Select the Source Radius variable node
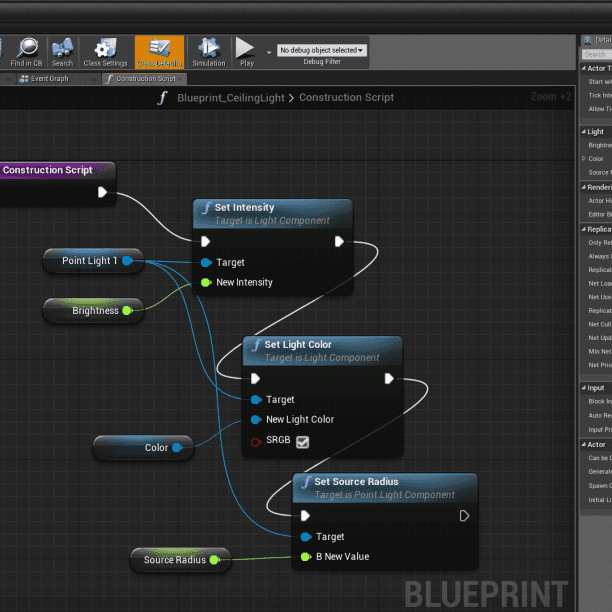 click(180, 560)
